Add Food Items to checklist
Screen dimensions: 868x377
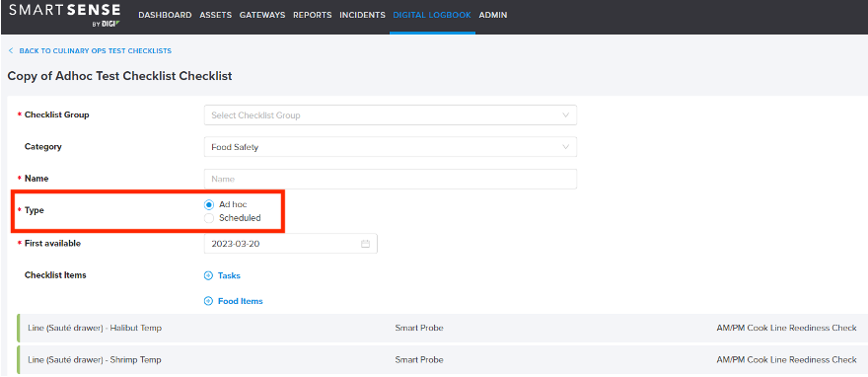(x=241, y=301)
